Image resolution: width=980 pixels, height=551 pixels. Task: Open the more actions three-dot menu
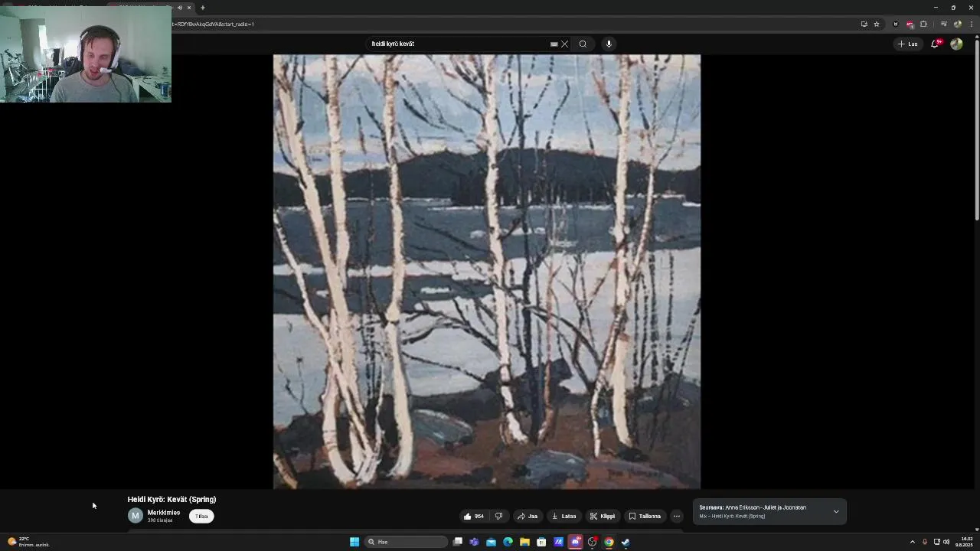tap(676, 516)
